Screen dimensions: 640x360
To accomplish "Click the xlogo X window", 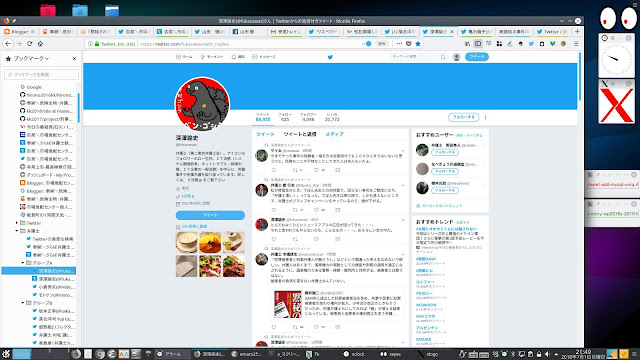I will 616,105.
